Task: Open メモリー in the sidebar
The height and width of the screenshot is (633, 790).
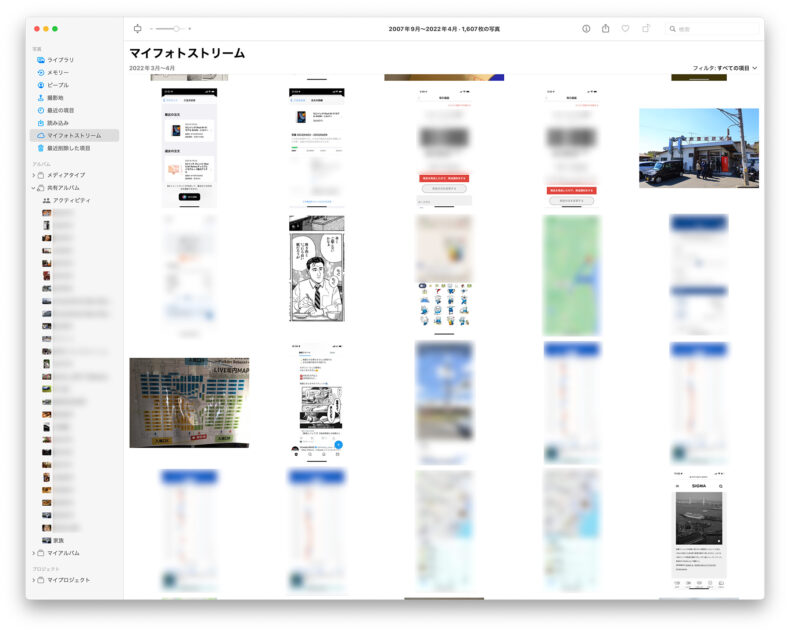Action: click(x=58, y=73)
